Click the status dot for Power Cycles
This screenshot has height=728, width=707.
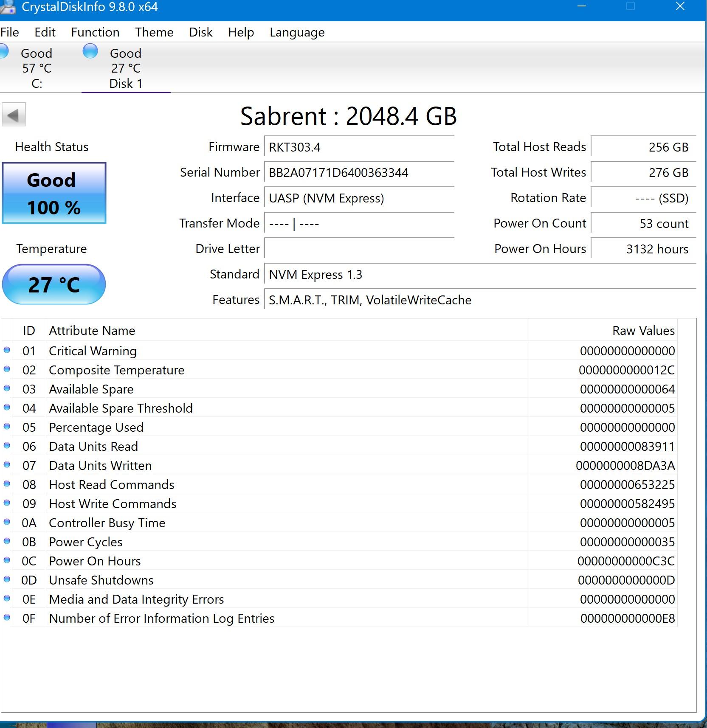[x=7, y=541]
